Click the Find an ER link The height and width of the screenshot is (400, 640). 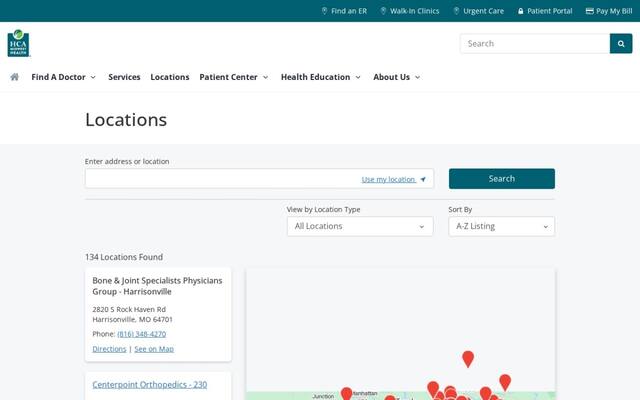click(x=344, y=11)
